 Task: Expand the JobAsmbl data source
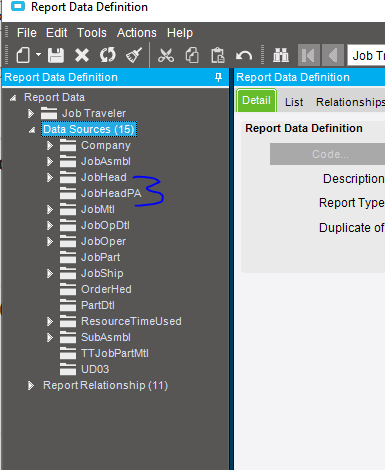tap(50, 161)
